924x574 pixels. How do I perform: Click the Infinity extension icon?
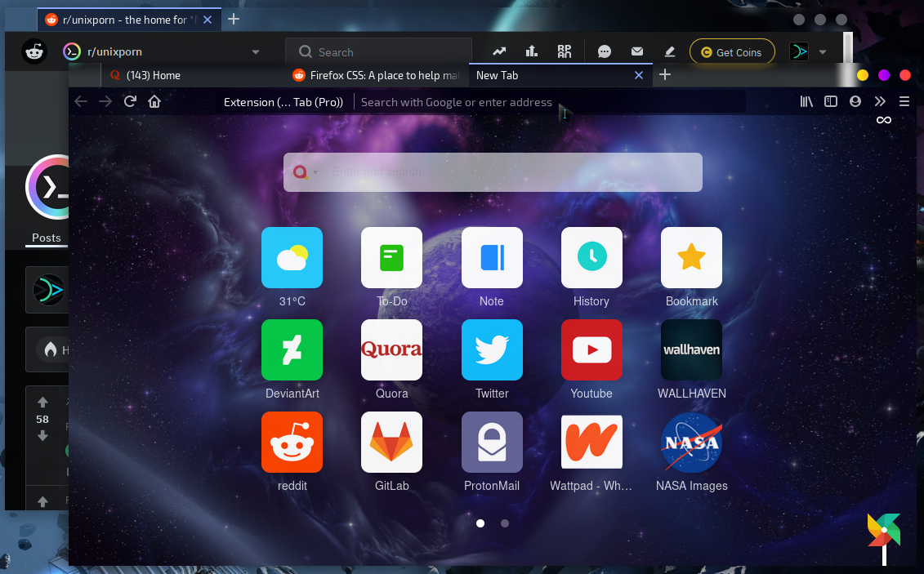(x=883, y=120)
